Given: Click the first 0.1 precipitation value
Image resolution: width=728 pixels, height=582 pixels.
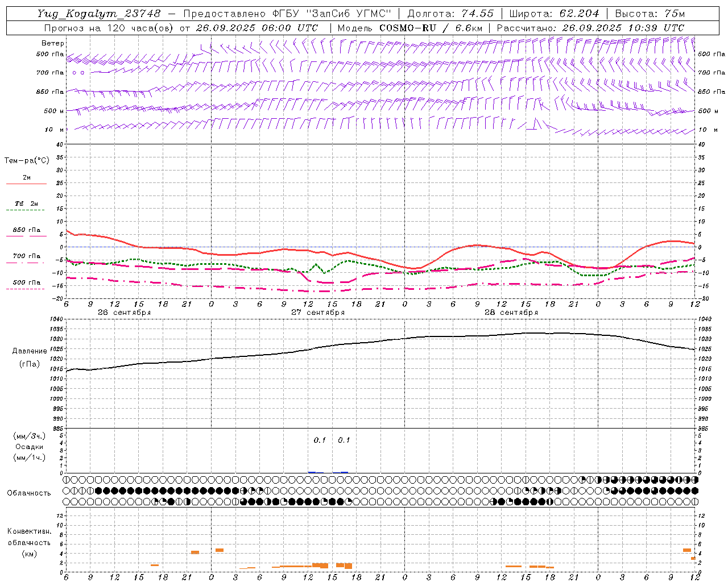Looking at the screenshot, I should click(x=320, y=440).
